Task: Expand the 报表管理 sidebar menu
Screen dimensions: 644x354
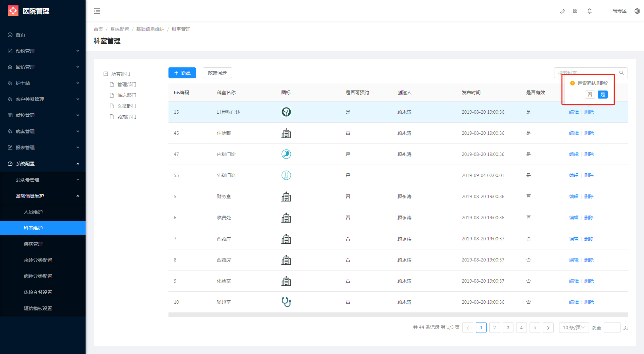Action: [x=43, y=147]
